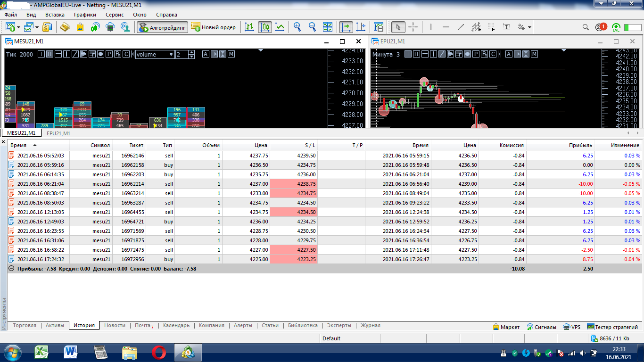Open the Графики menu

click(x=85, y=15)
